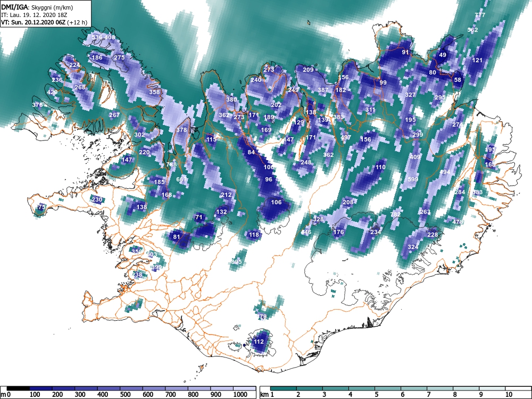Click the visibility value 409 on the map
Image resolution: width=532 pixels, height=399 pixels.
click(415, 157)
